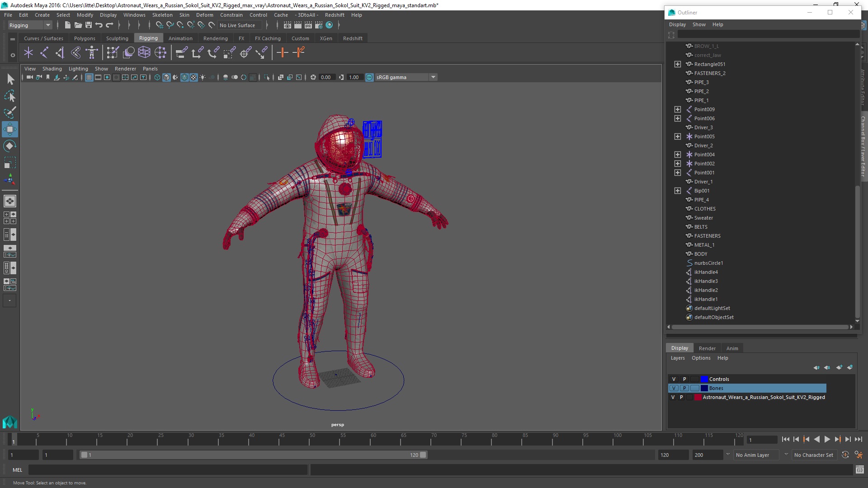Click the HumanIK character shelf icon

click(x=92, y=53)
